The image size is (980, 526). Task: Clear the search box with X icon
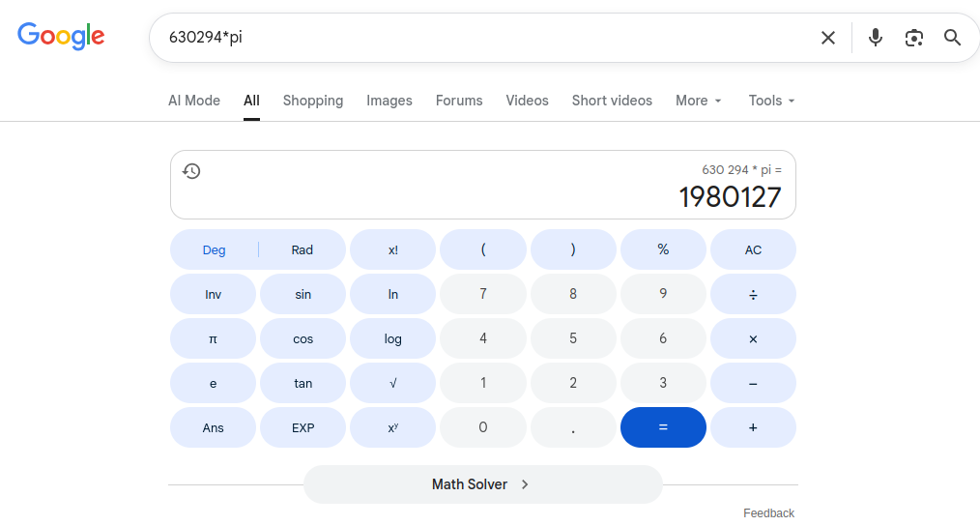click(828, 38)
